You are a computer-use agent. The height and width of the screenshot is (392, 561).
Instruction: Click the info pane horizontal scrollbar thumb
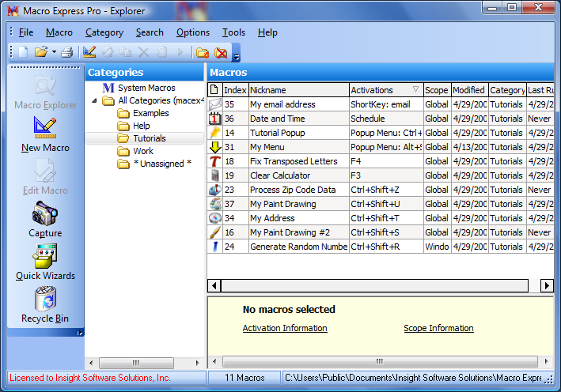(380, 361)
